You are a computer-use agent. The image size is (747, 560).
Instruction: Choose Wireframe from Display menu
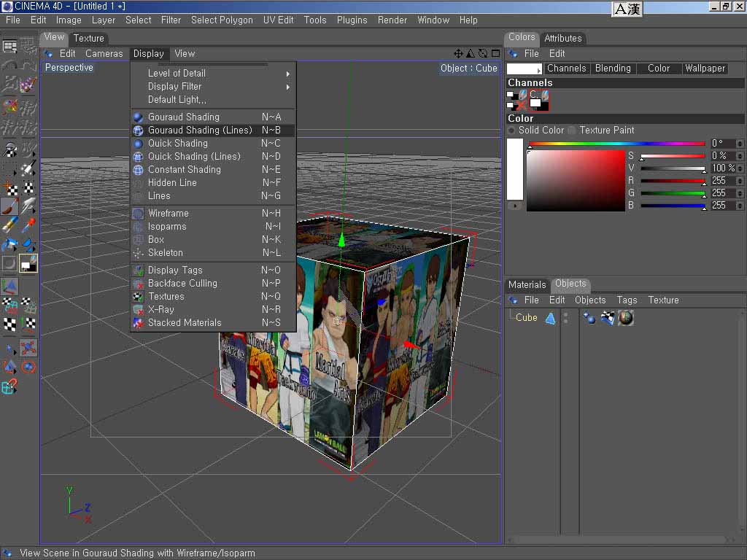[x=213, y=214]
